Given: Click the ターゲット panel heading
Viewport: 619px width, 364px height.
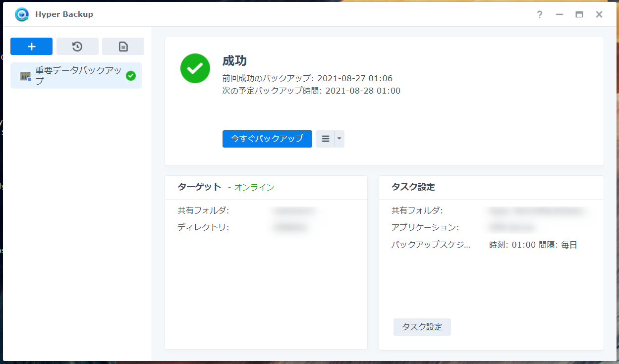Looking at the screenshot, I should point(199,187).
